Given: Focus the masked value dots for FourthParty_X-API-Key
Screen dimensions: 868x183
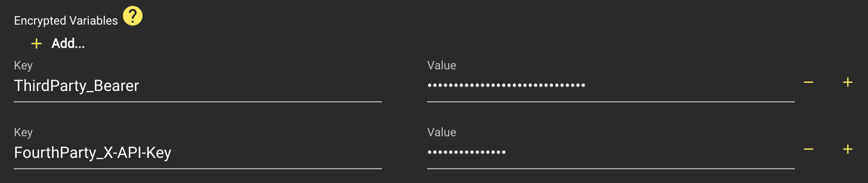Looking at the screenshot, I should 466,152.
